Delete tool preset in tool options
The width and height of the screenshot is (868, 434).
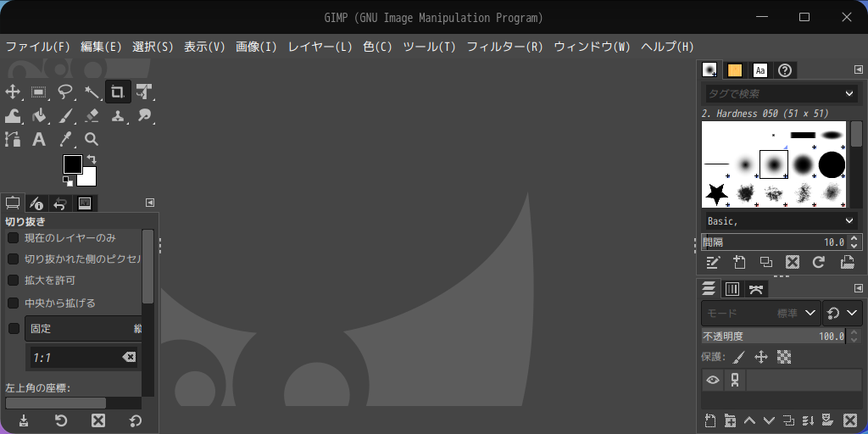98,420
